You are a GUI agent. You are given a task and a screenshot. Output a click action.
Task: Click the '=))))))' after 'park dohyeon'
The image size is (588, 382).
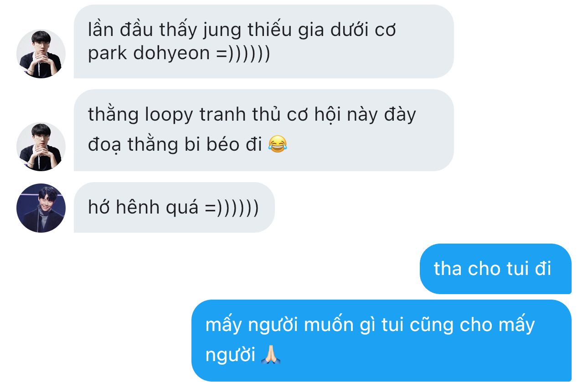(242, 54)
